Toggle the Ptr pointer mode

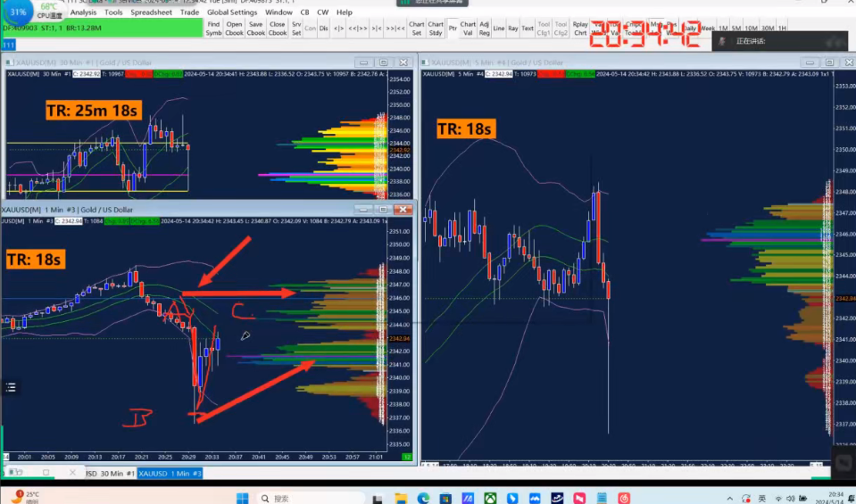pyautogui.click(x=453, y=29)
